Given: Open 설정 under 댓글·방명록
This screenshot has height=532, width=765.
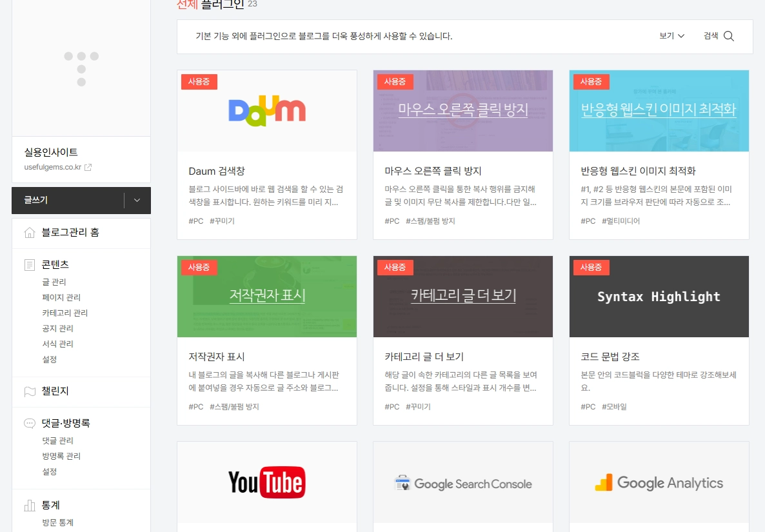Looking at the screenshot, I should point(49,472).
